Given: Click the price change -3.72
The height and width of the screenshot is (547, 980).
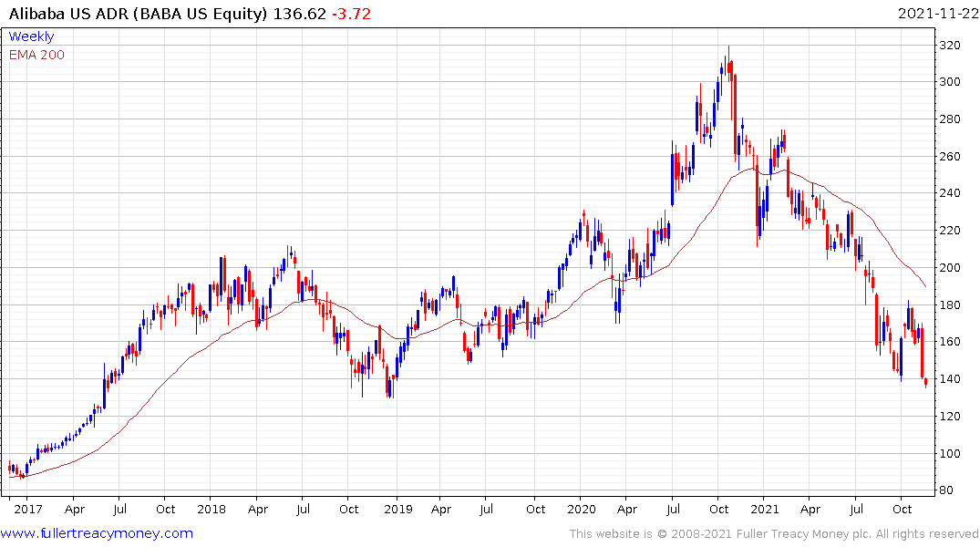Looking at the screenshot, I should coord(351,14).
